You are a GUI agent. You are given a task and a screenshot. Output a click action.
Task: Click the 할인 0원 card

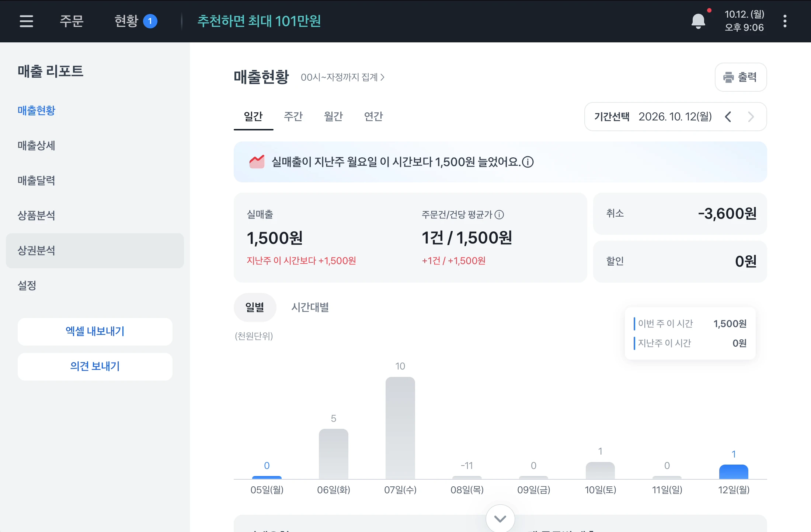680,262
